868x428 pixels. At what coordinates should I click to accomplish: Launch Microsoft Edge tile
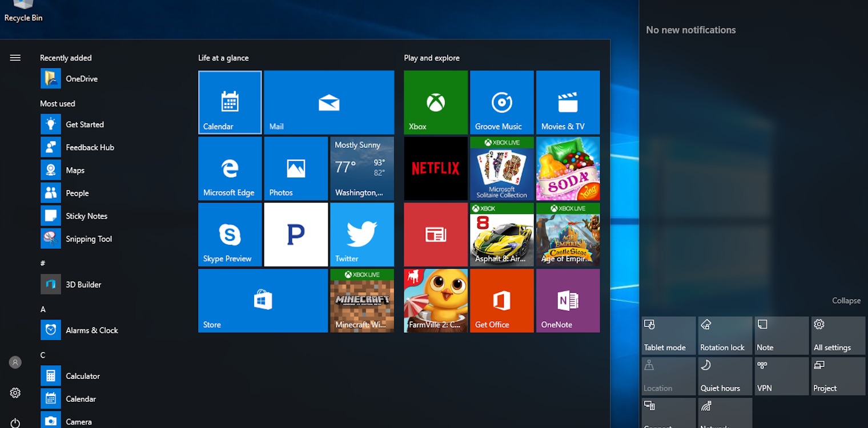230,168
